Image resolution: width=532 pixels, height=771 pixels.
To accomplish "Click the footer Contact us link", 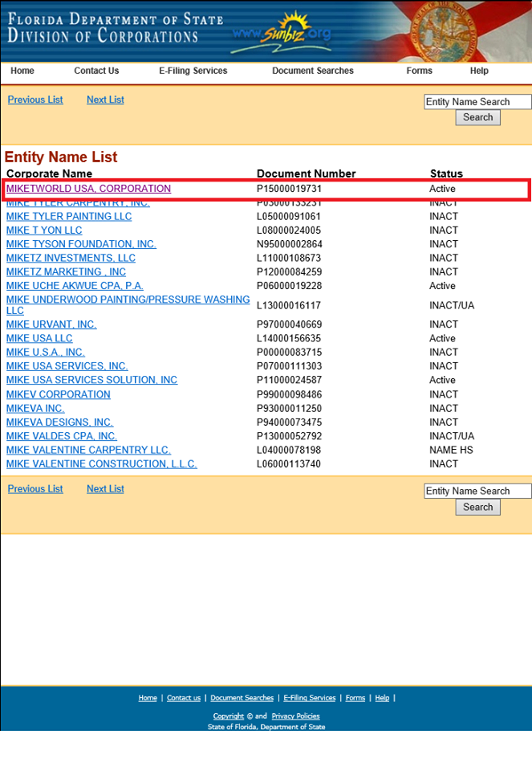I will click(x=184, y=698).
